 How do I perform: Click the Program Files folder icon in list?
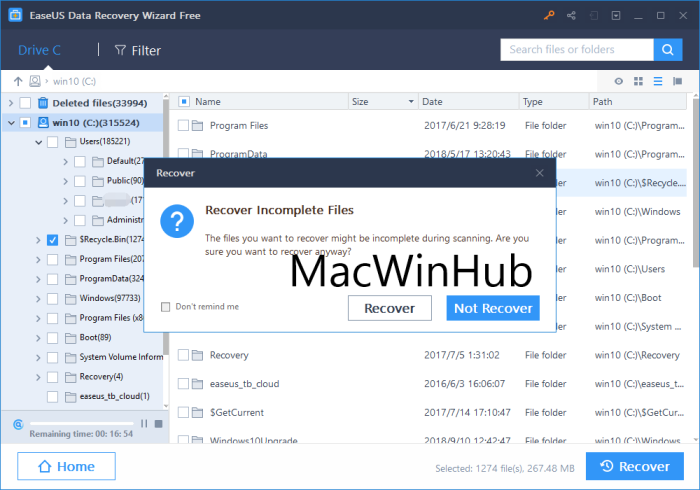[x=197, y=126]
